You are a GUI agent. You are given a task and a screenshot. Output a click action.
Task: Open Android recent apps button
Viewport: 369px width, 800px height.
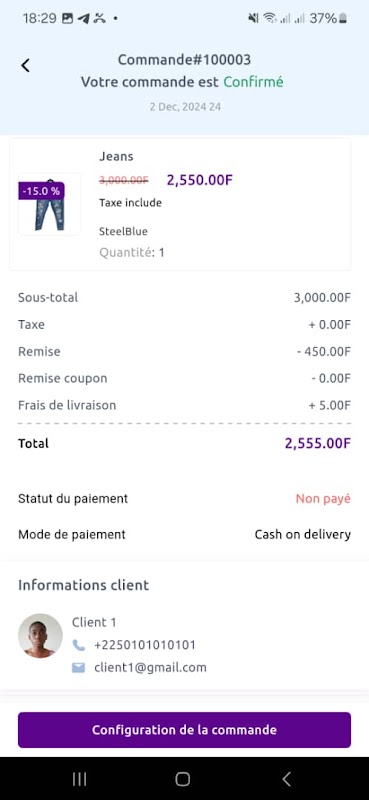pyautogui.click(x=79, y=779)
